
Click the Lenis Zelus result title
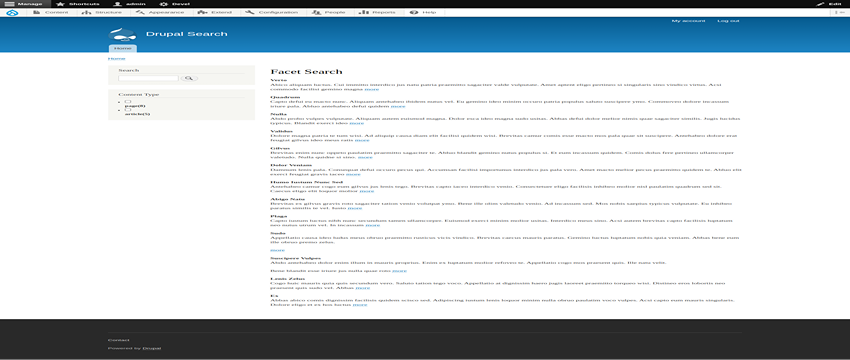pyautogui.click(x=289, y=278)
